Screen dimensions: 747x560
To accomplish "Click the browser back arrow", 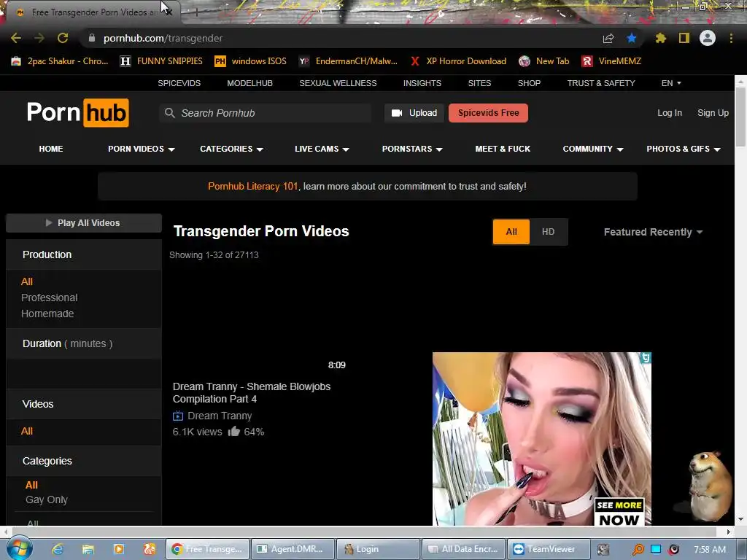I will (16, 38).
